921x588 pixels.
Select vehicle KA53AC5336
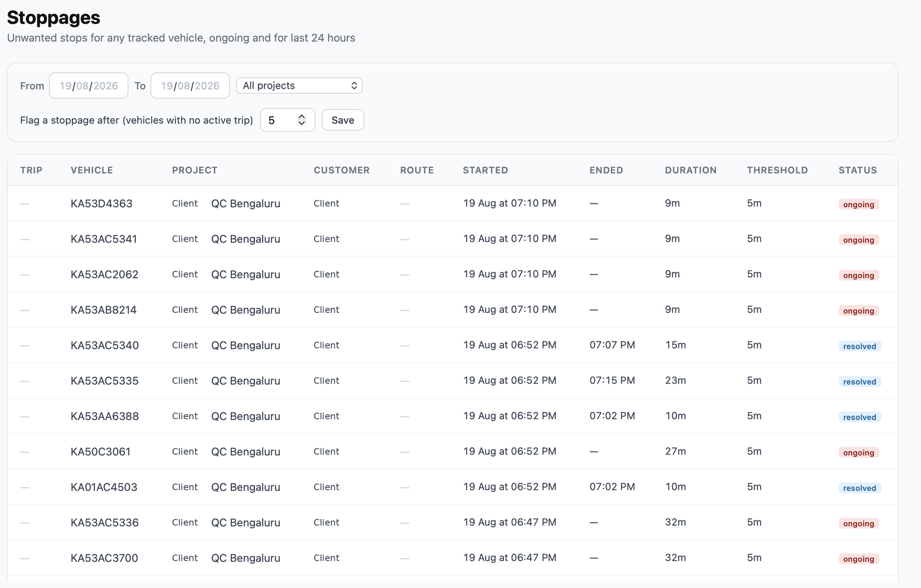pos(105,522)
